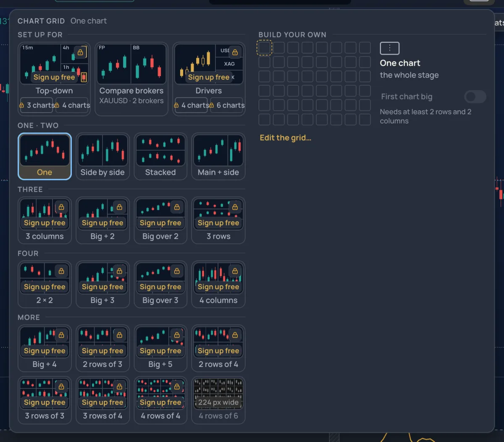The height and width of the screenshot is (442, 504).
Task: Click the 'Needs at least 2 rows' note
Action: [x=425, y=116]
